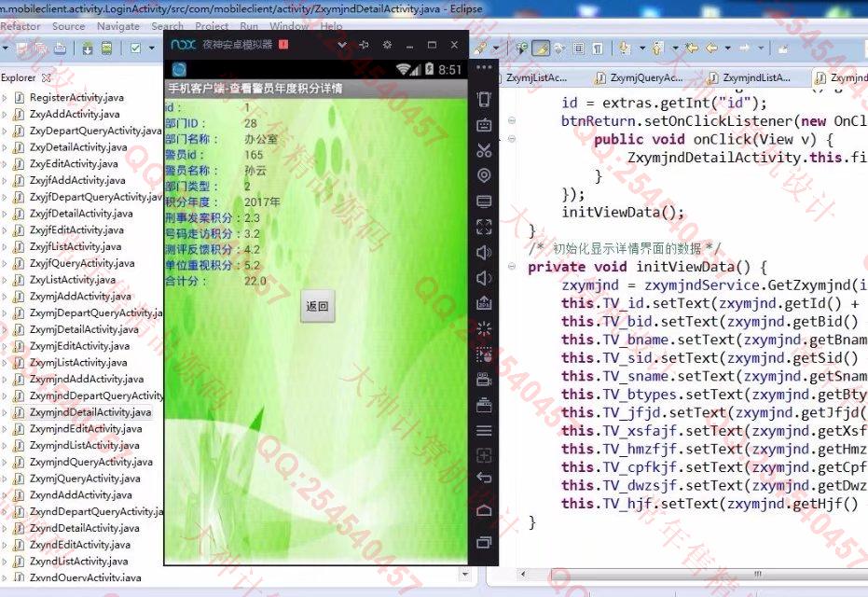Switch to ZxymjndListA... editor tab
The image size is (868, 597).
(749, 78)
